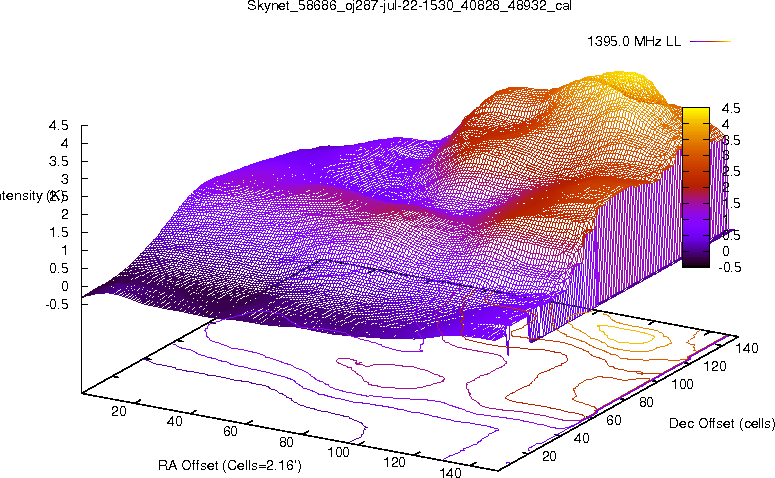Click the 1.5 label on the color bar
Image resolution: width=775 pixels, height=478 pixels.
tap(731, 204)
